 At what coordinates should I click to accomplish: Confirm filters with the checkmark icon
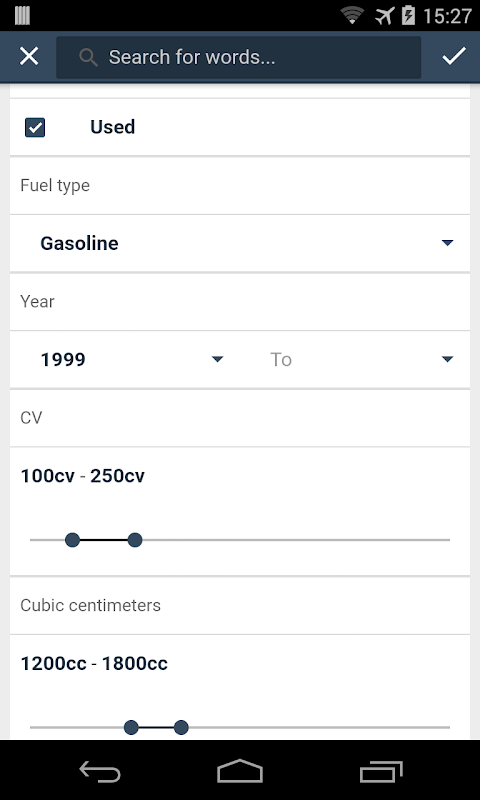click(453, 56)
